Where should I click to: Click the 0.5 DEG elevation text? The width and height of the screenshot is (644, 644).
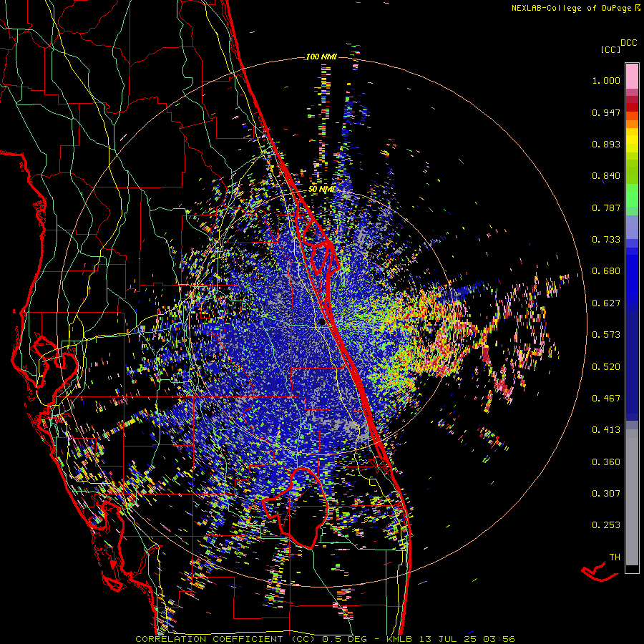click(x=346, y=639)
